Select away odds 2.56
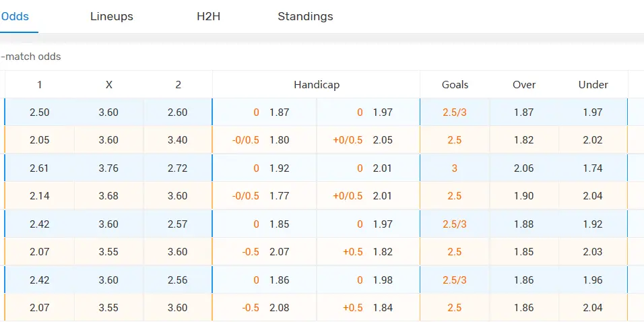Image resolution: width=644 pixels, height=322 pixels. click(x=178, y=280)
